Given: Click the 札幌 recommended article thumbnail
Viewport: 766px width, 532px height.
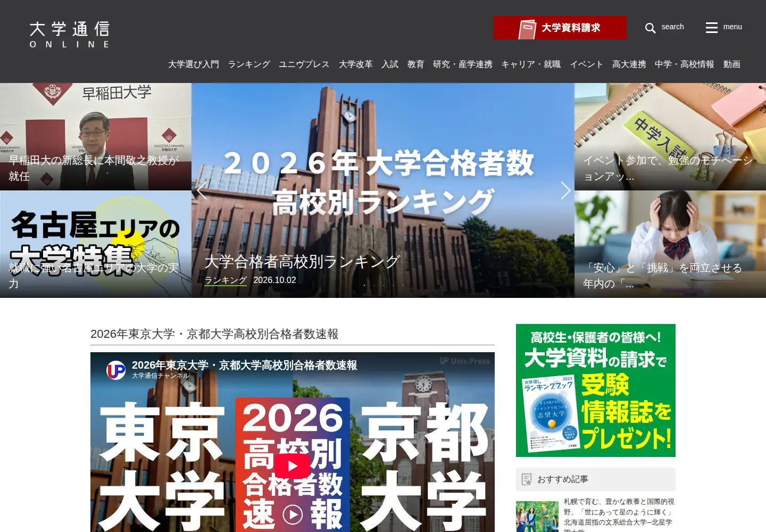Looking at the screenshot, I should coord(537,516).
